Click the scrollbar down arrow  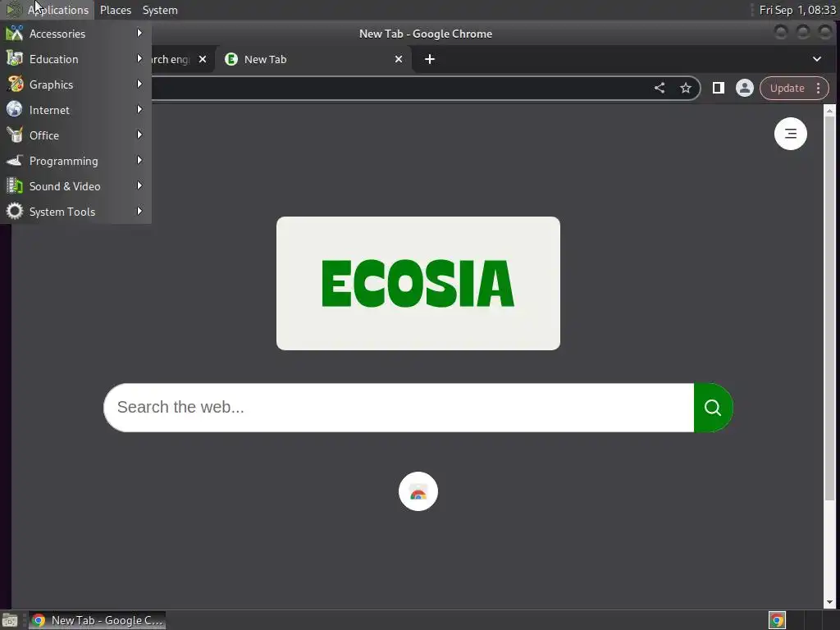coord(830,603)
